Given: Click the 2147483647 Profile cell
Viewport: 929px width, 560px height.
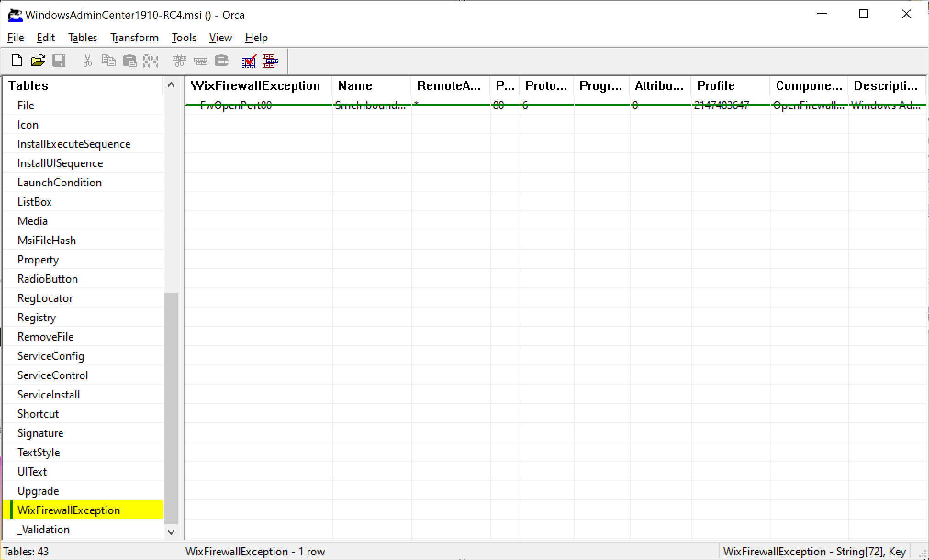Looking at the screenshot, I should coord(730,105).
